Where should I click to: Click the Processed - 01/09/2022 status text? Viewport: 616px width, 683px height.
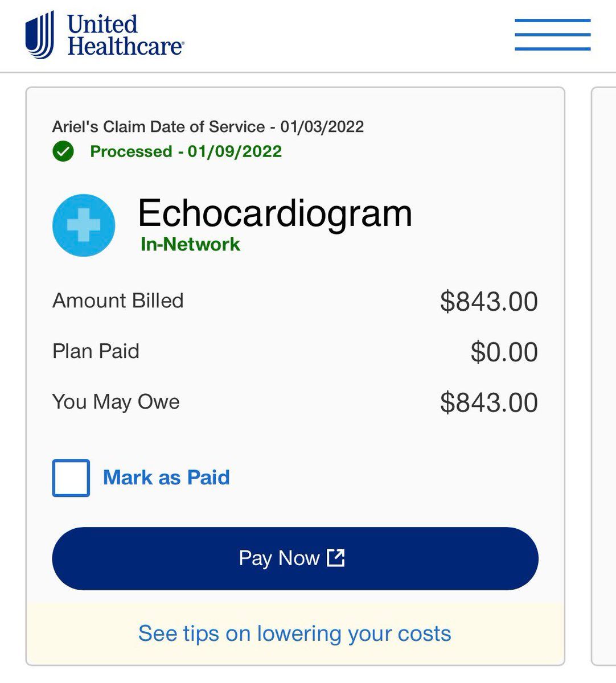point(186,151)
